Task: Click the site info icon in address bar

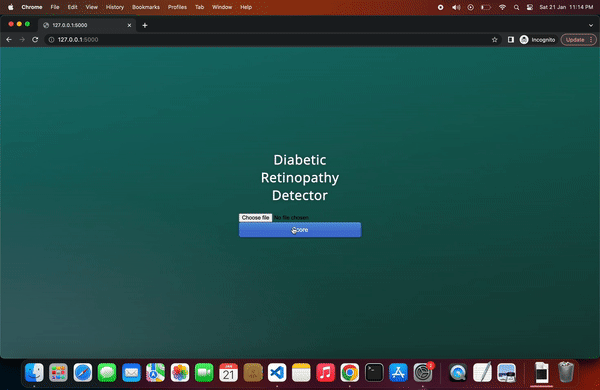Action: (x=51, y=40)
